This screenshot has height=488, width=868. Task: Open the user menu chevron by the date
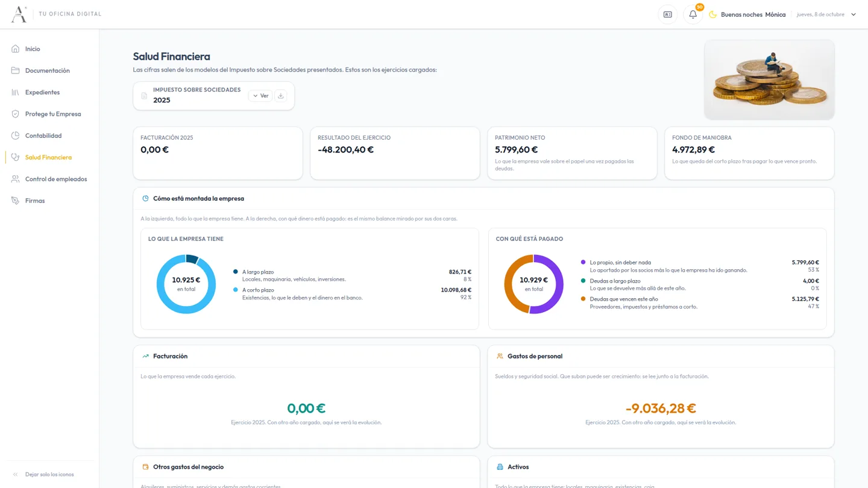point(854,14)
